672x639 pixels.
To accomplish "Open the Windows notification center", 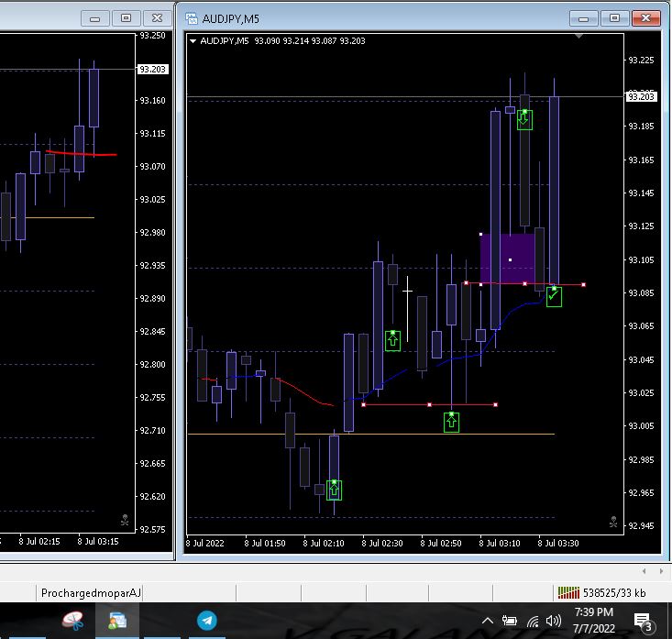I will [642, 622].
